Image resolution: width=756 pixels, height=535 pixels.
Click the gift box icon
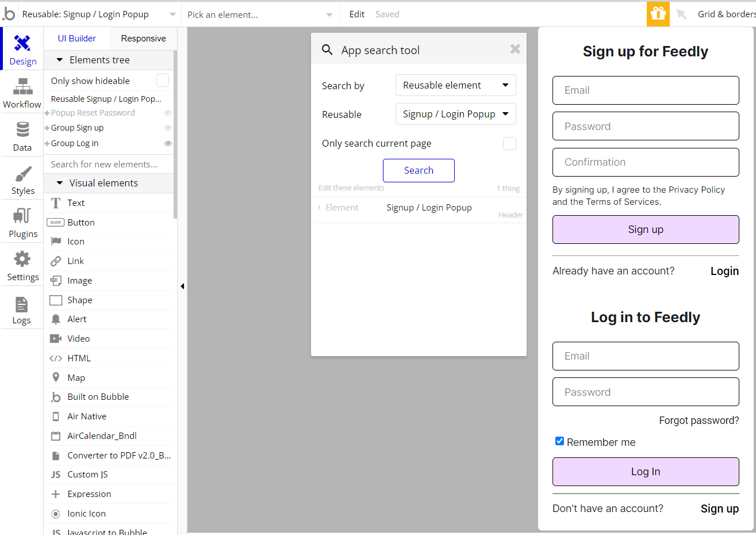658,14
